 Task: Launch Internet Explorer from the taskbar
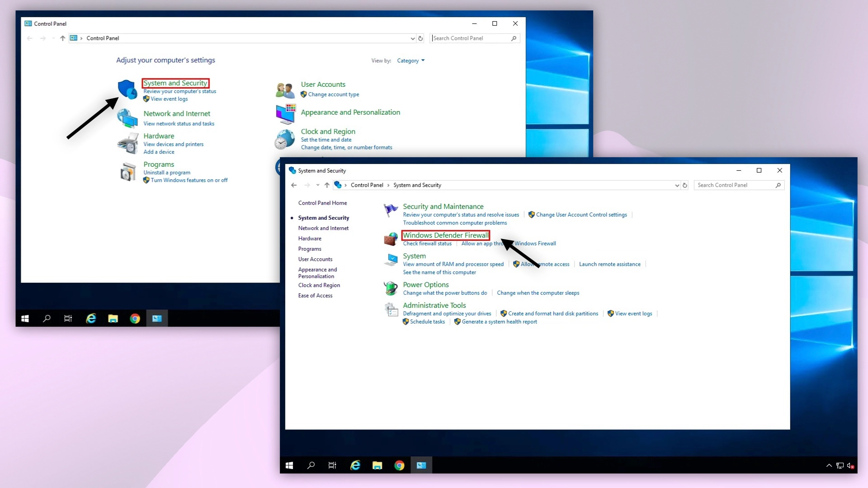tap(355, 465)
